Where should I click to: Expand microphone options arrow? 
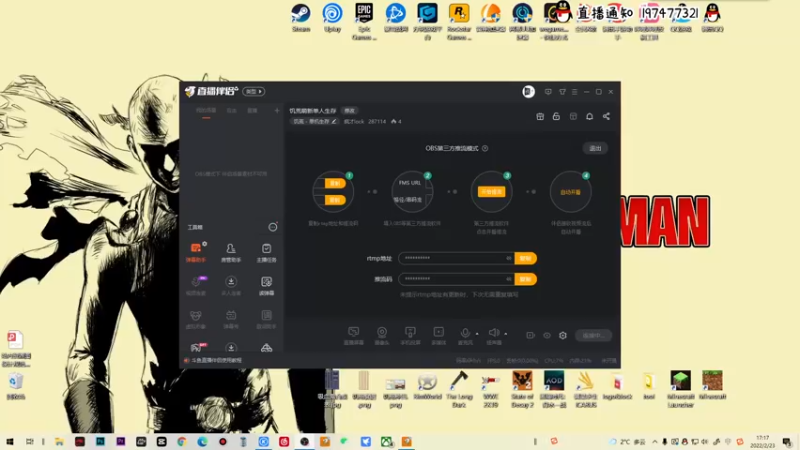click(x=477, y=334)
